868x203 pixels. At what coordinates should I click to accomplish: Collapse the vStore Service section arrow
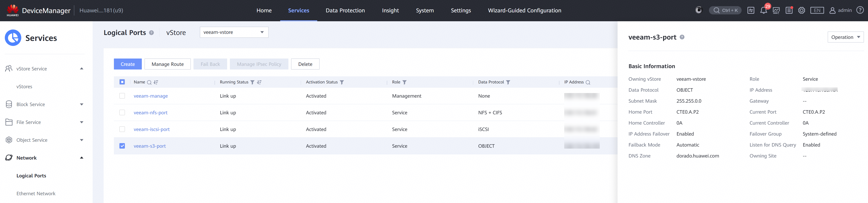point(82,69)
